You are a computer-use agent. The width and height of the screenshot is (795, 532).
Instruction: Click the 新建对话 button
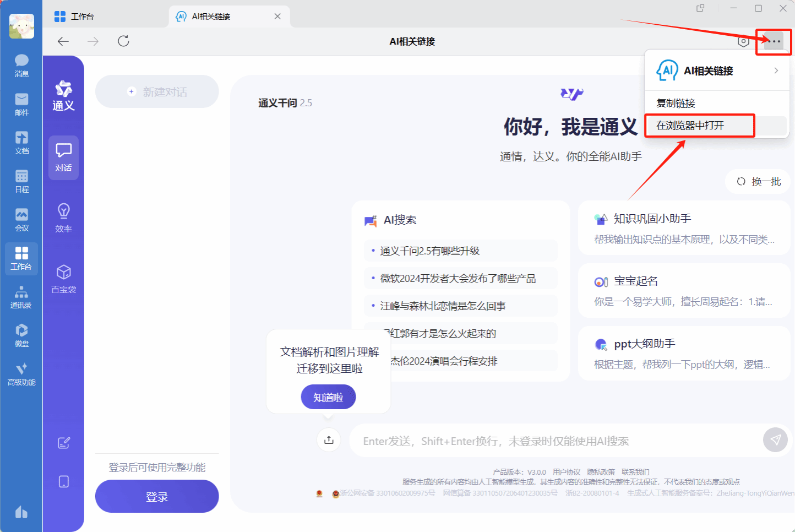[x=157, y=91]
